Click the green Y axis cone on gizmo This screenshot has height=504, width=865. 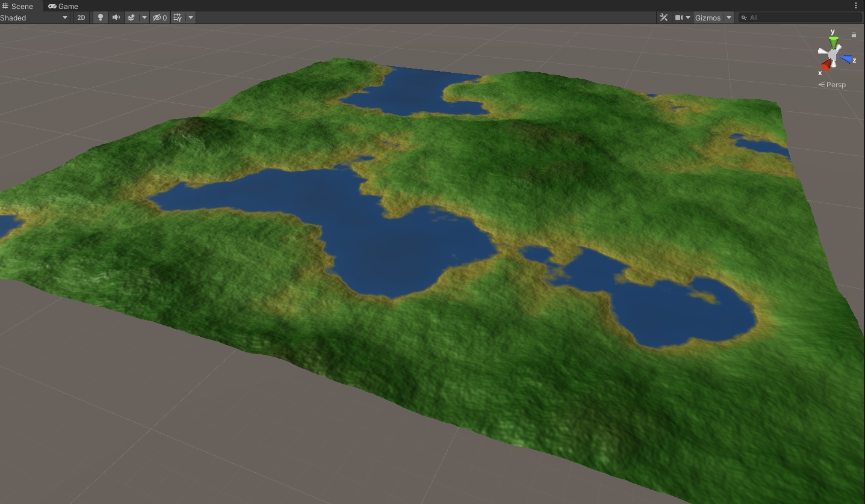833,41
